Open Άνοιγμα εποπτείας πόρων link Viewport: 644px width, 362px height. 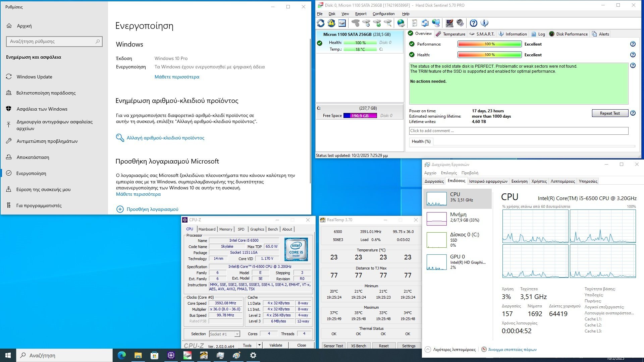click(512, 350)
